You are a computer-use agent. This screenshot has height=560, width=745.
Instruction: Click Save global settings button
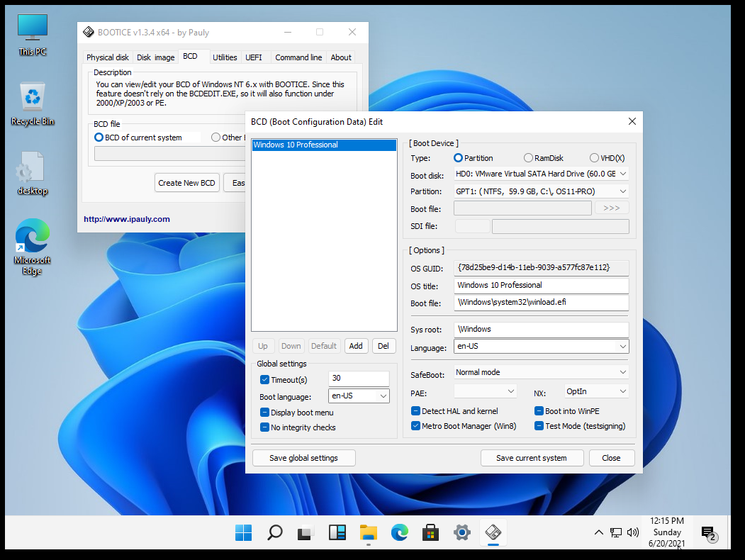(x=303, y=458)
